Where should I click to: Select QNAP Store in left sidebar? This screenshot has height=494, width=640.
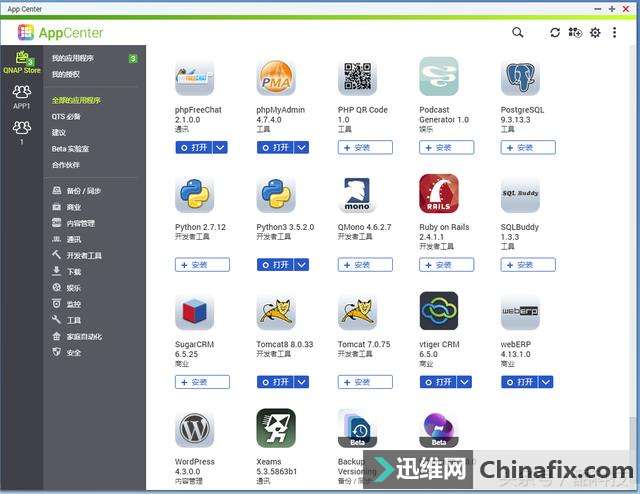(21, 64)
